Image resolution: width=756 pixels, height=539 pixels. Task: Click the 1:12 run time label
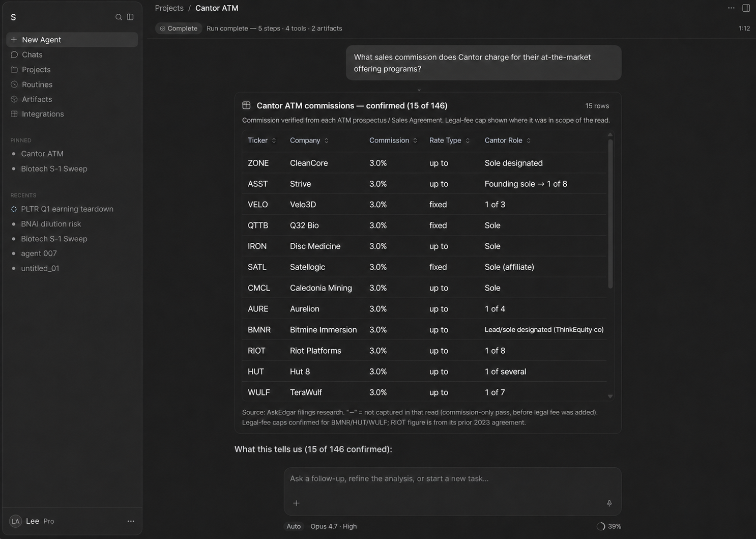pos(744,29)
